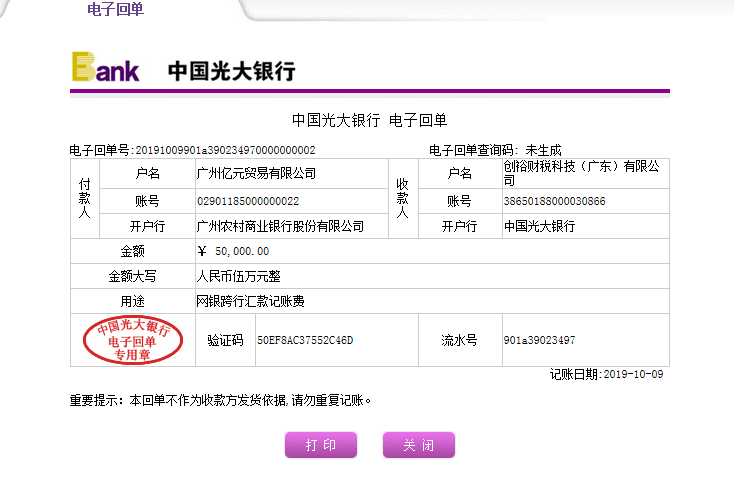
Task: Click the 重要提示 notice text
Action: (220, 400)
